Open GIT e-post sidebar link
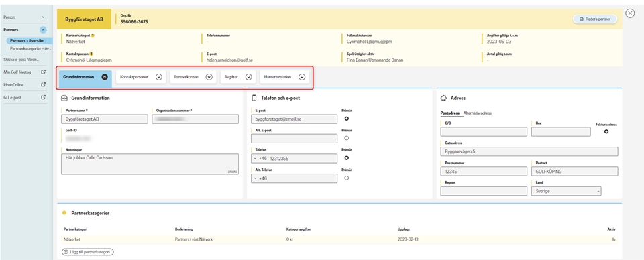Screen dimensions: 644x260 pyautogui.click(x=12, y=98)
